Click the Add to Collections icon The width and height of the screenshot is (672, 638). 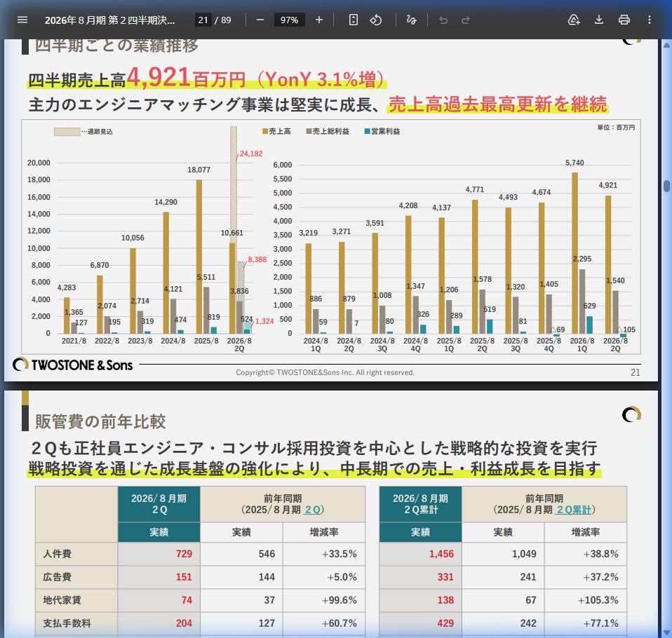pos(574,20)
